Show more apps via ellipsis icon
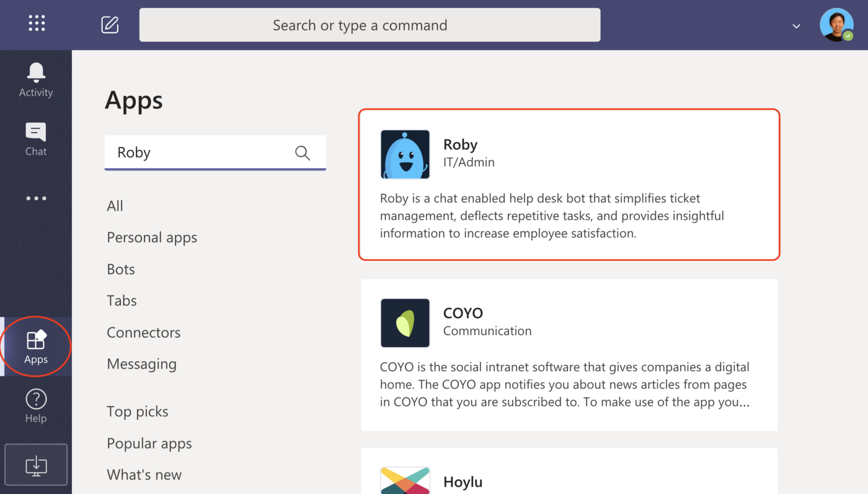Image resolution: width=868 pixels, height=494 pixels. (36, 198)
